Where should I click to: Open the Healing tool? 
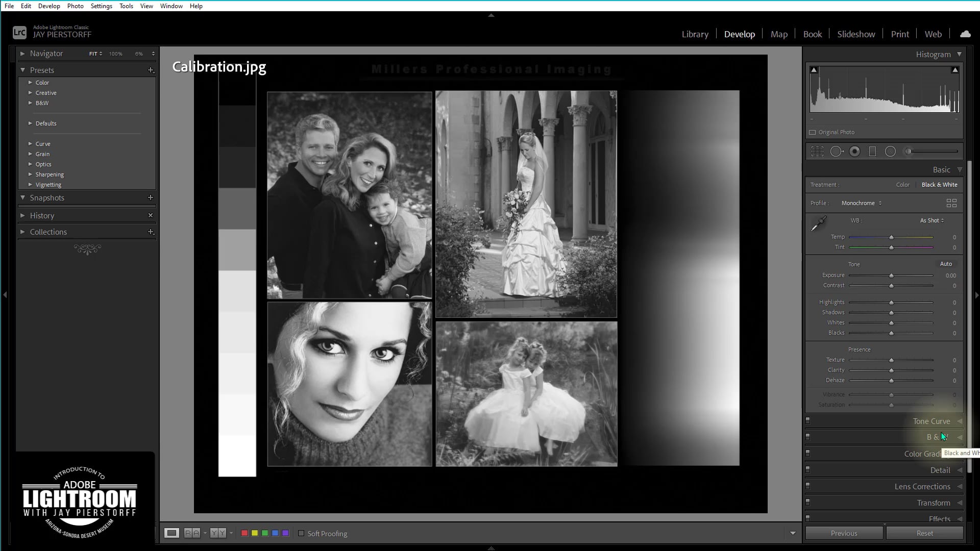tap(836, 151)
